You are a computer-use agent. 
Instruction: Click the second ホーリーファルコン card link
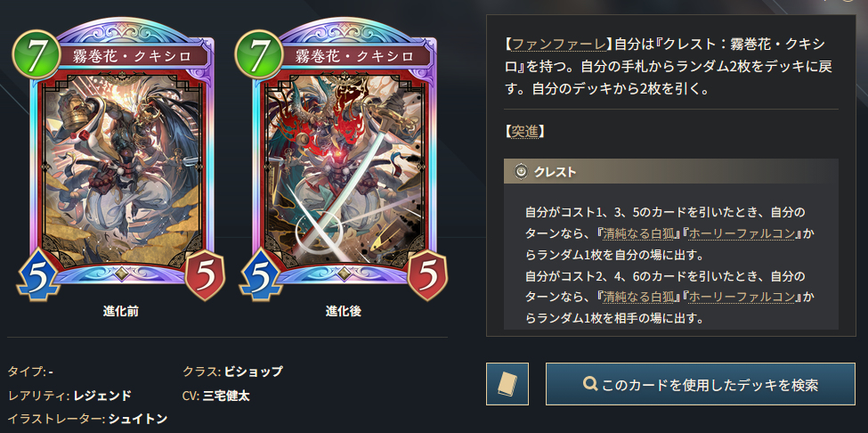coord(741,297)
